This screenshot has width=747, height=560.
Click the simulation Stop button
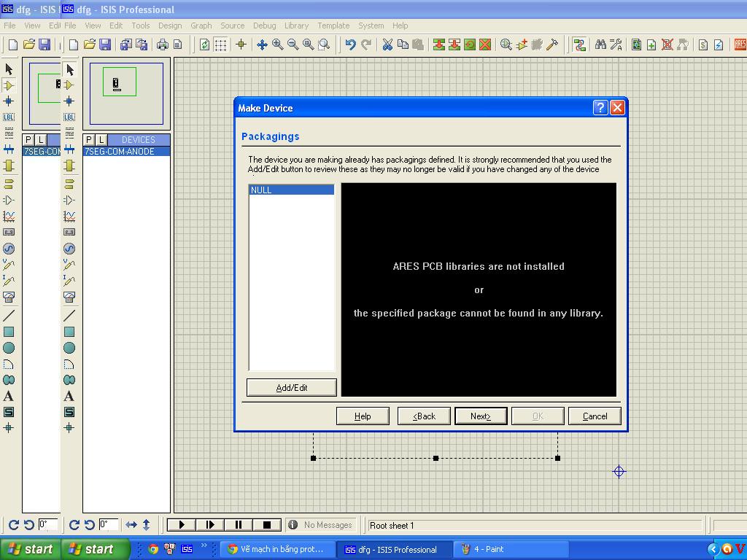(x=267, y=525)
